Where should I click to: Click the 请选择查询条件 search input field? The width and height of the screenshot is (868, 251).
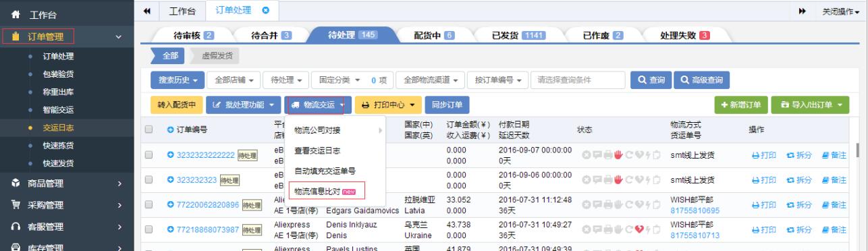coord(578,80)
